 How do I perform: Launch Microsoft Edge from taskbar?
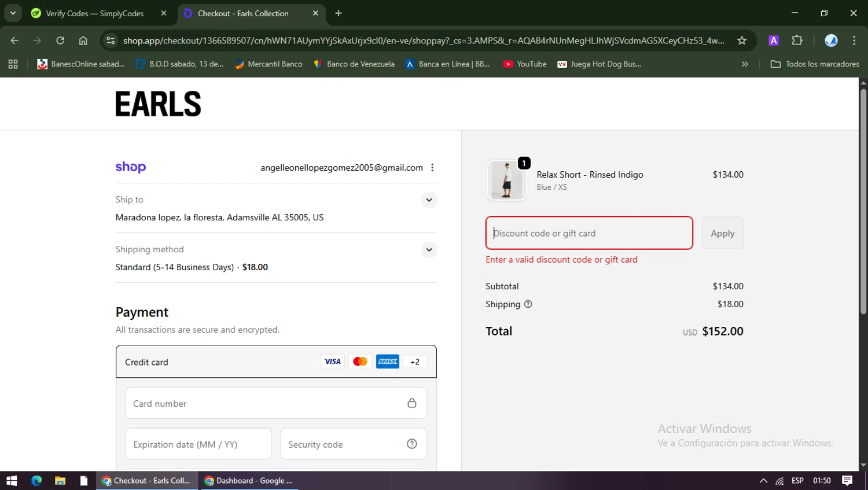click(x=36, y=481)
